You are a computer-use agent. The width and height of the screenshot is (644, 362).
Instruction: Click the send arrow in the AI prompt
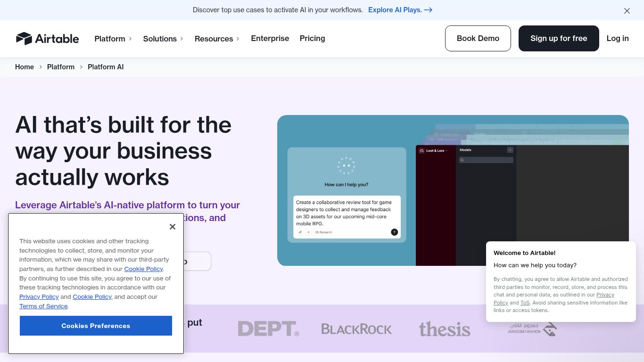click(394, 232)
